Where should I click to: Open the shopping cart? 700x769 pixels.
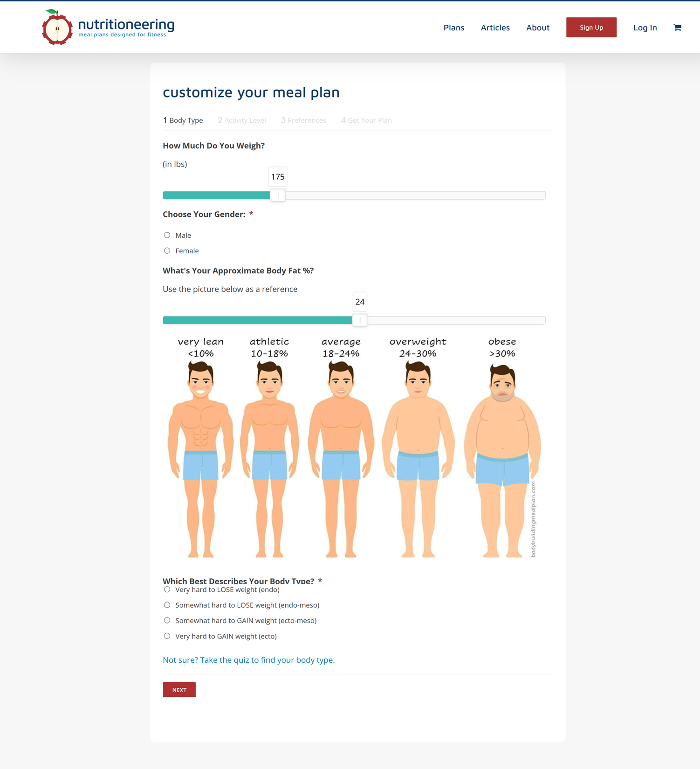tap(677, 28)
